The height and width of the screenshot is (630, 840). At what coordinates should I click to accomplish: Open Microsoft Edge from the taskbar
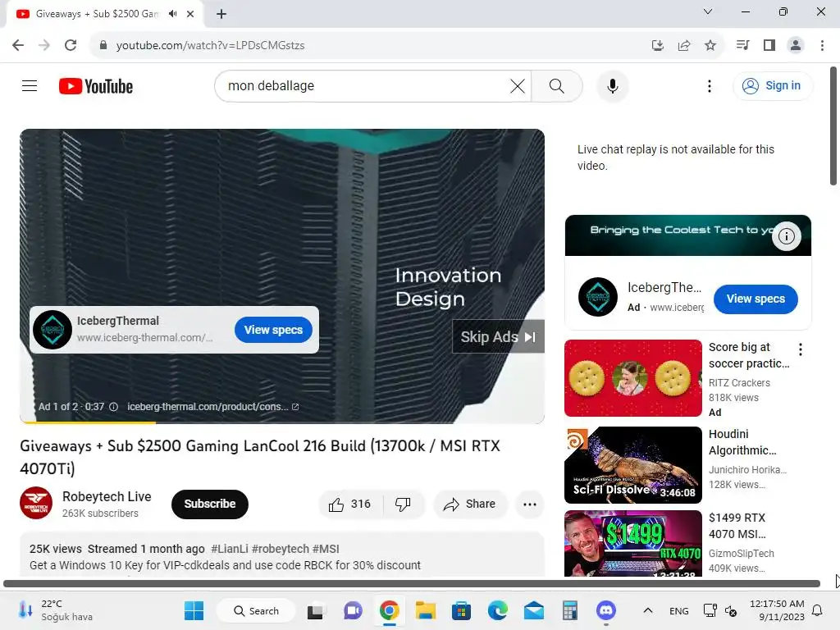tap(498, 610)
